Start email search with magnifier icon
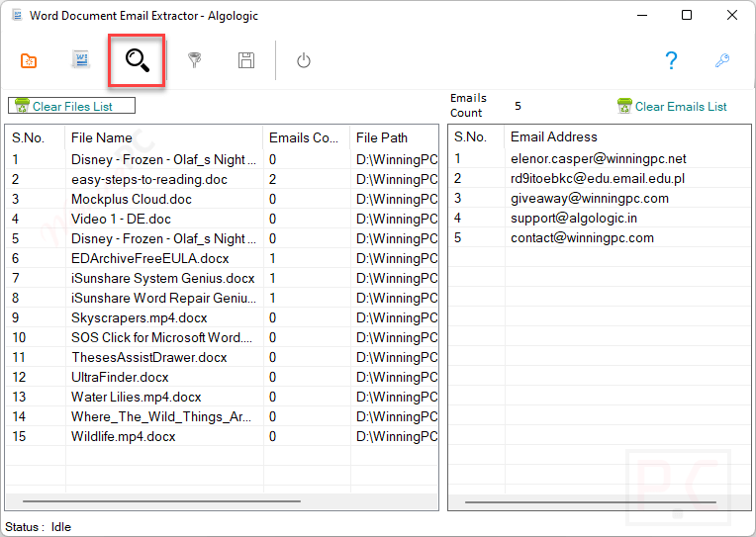The image size is (756, 537). click(x=137, y=60)
